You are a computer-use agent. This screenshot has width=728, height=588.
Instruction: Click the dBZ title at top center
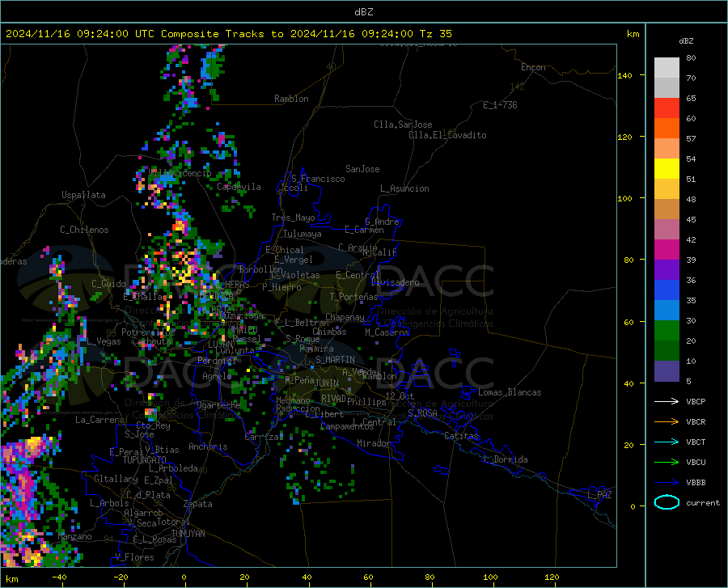click(363, 11)
